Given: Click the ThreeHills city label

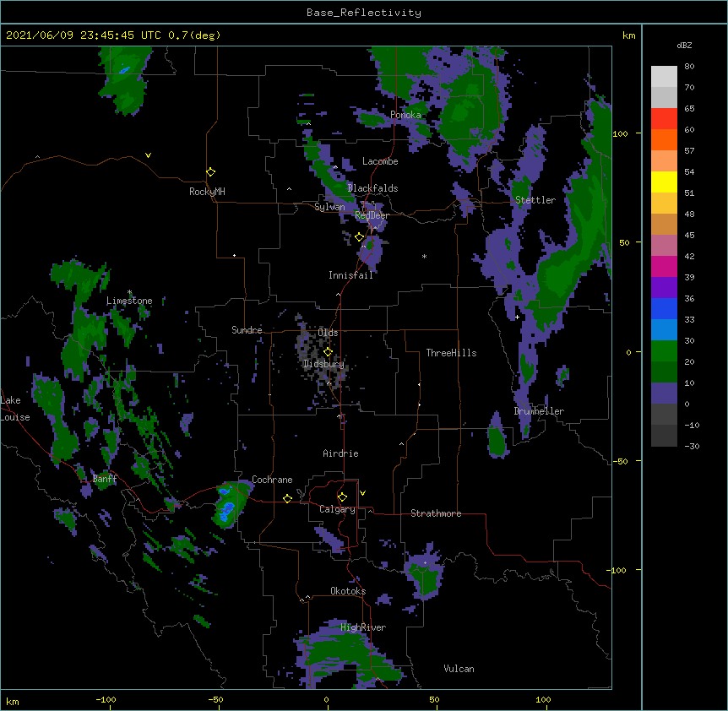Looking at the screenshot, I should (451, 353).
